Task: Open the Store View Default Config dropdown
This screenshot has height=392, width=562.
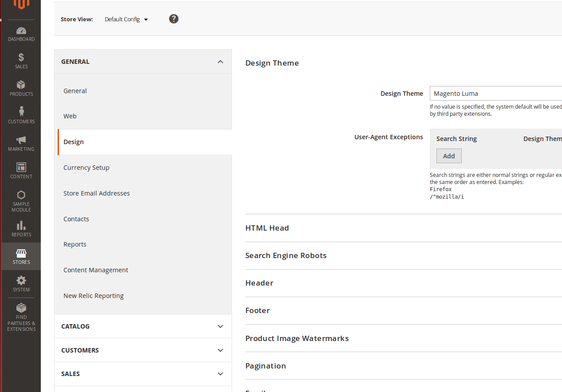Action: pos(126,19)
